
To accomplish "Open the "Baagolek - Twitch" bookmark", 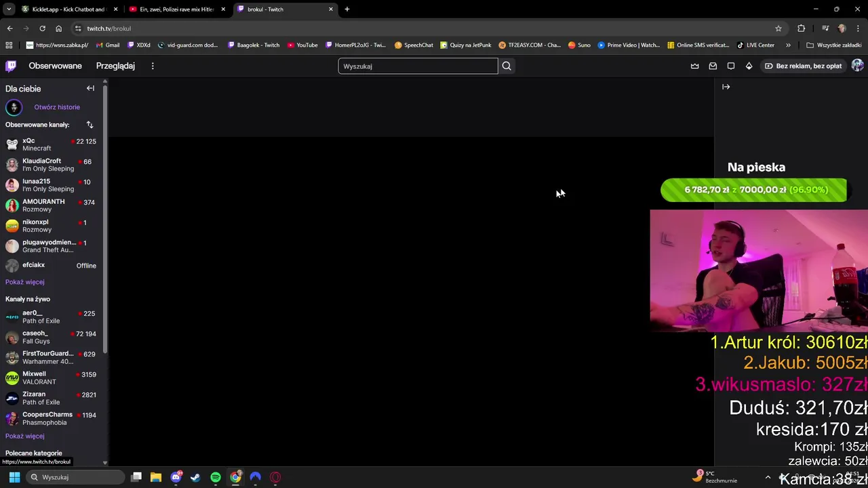I will (x=254, y=45).
